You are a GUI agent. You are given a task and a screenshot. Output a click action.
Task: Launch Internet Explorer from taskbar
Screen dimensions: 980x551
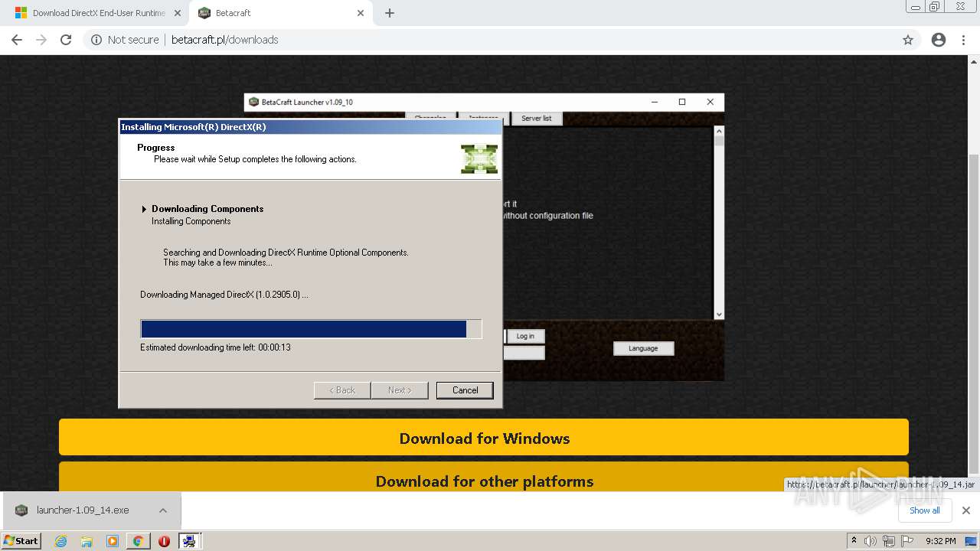point(60,541)
